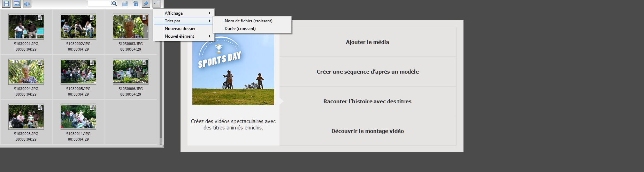Expand the Affichage submenu arrow
This screenshot has width=644, height=172.
coord(210,13)
